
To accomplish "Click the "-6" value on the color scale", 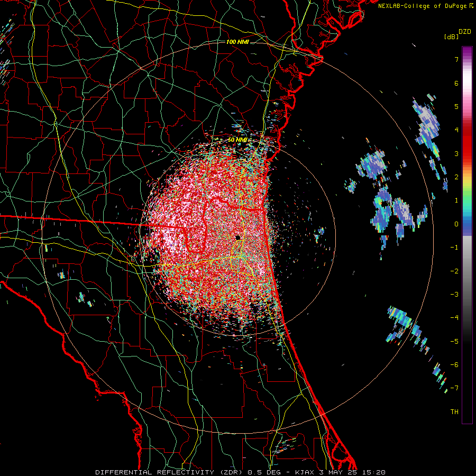I will pyautogui.click(x=454, y=365).
